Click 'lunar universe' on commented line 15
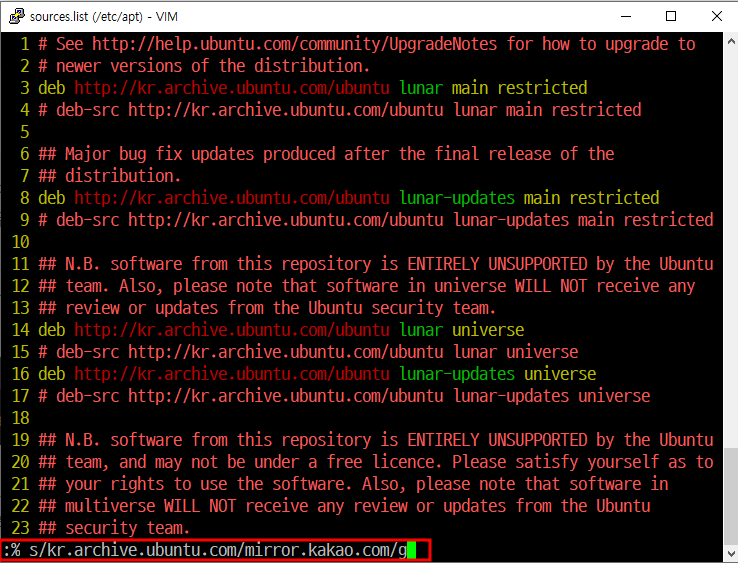738x563 pixels. (516, 352)
